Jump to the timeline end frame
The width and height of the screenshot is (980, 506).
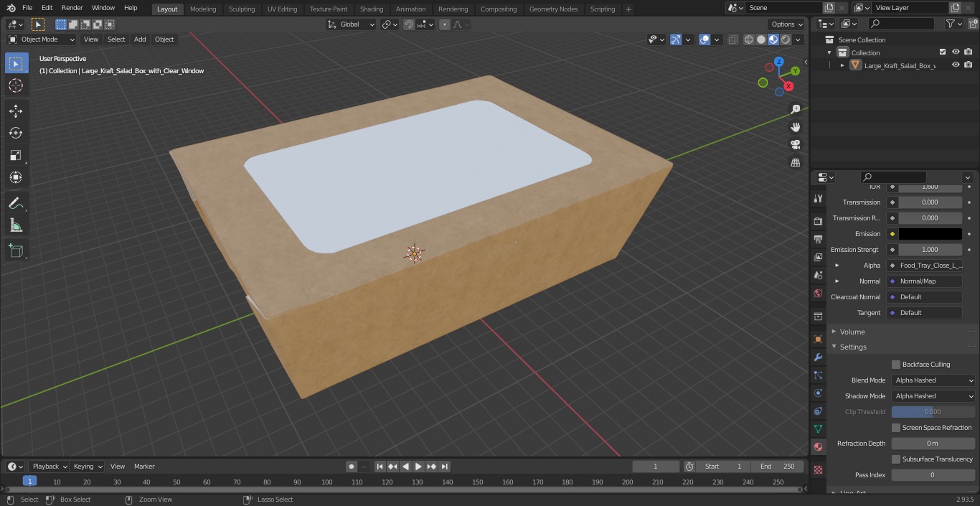(444, 467)
